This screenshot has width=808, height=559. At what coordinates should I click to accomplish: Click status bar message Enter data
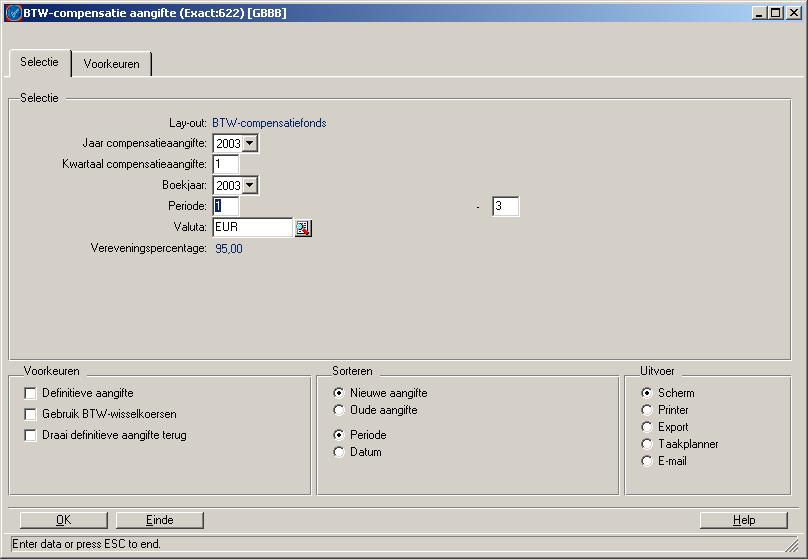pyautogui.click(x=86, y=544)
